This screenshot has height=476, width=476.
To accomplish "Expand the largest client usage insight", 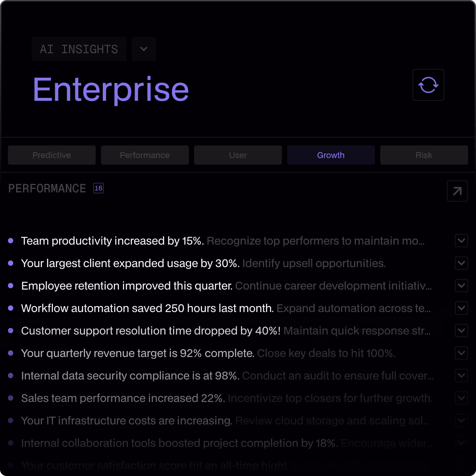I will [461, 263].
